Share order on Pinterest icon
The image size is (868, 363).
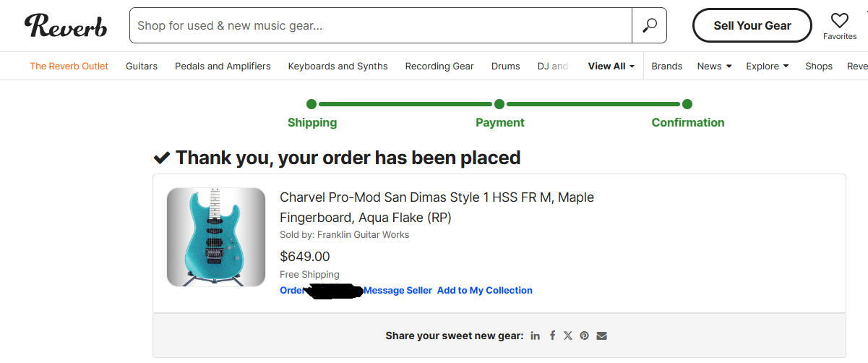pos(584,336)
